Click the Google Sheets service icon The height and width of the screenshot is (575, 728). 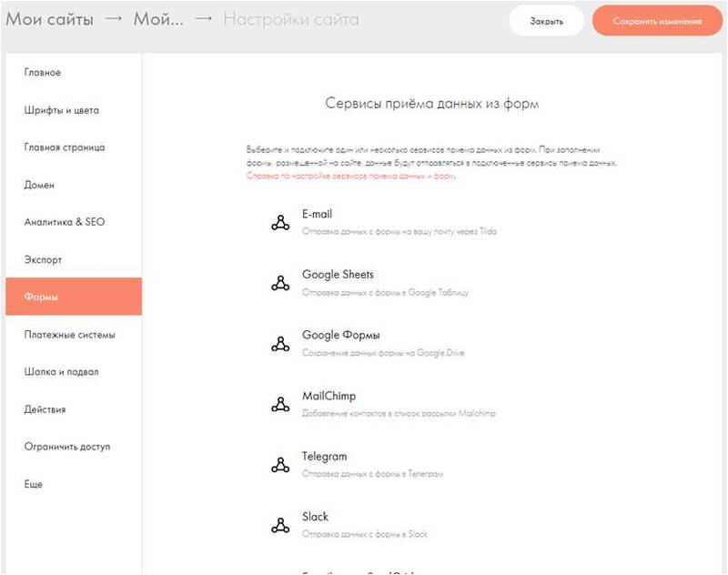point(280,284)
